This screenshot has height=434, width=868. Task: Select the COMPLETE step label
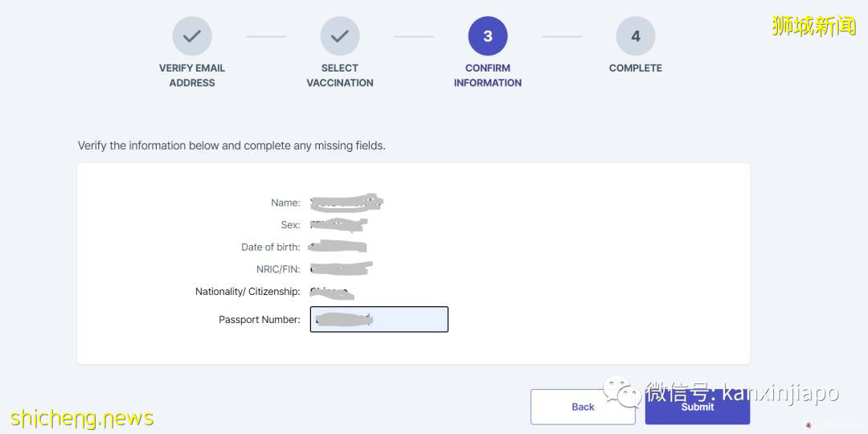(x=636, y=68)
